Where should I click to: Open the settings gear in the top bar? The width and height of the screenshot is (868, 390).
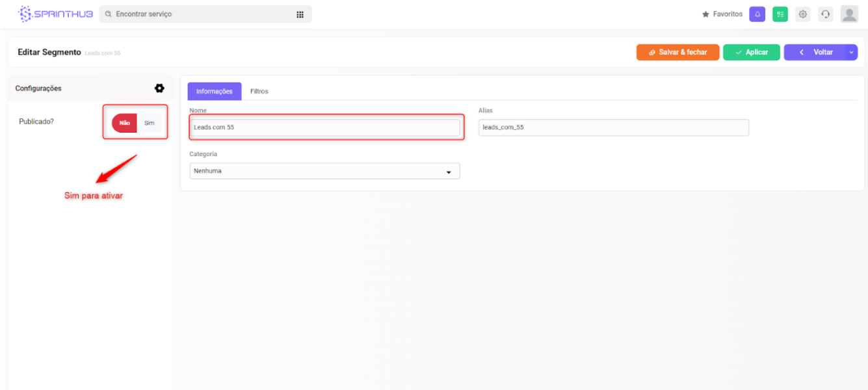click(803, 14)
